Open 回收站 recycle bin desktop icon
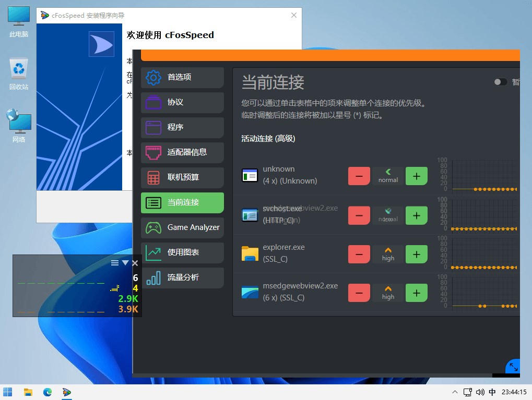 [19, 75]
